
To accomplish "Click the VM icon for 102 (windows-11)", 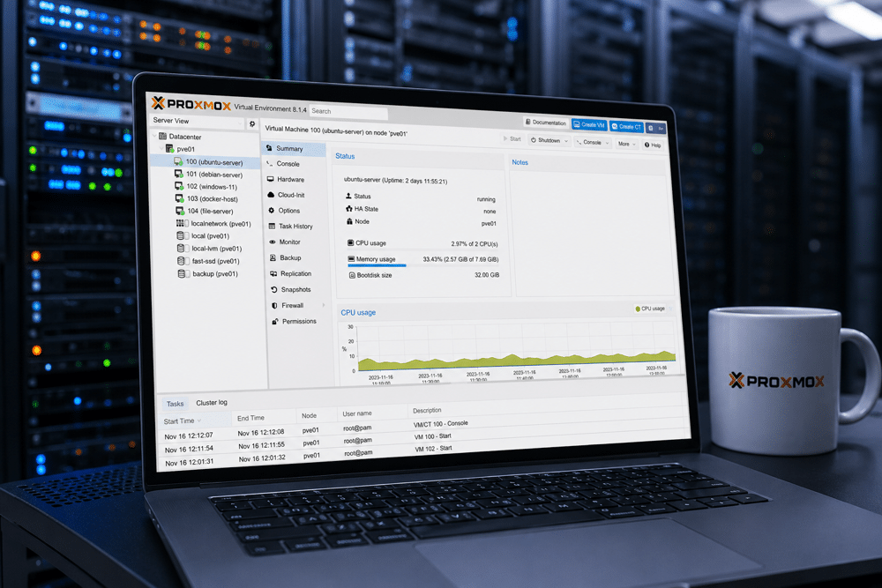I will point(179,186).
